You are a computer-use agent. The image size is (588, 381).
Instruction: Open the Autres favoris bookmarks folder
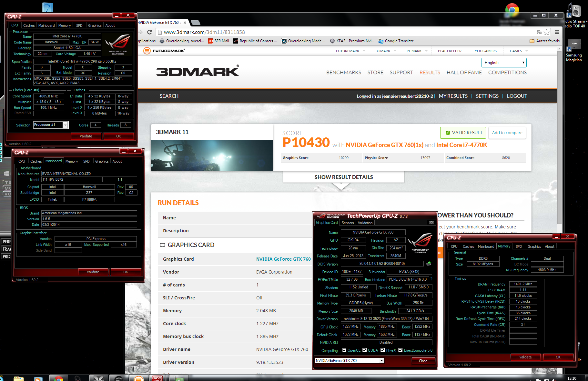pyautogui.click(x=544, y=41)
